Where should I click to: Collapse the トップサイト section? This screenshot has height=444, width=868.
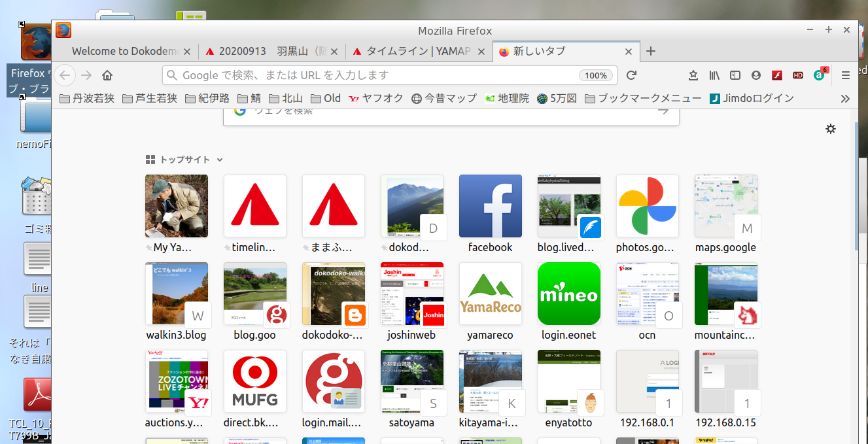(x=220, y=160)
